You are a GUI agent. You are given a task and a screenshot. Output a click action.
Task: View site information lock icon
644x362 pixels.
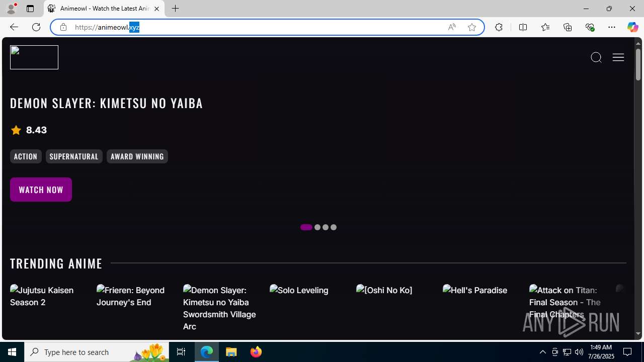63,27
